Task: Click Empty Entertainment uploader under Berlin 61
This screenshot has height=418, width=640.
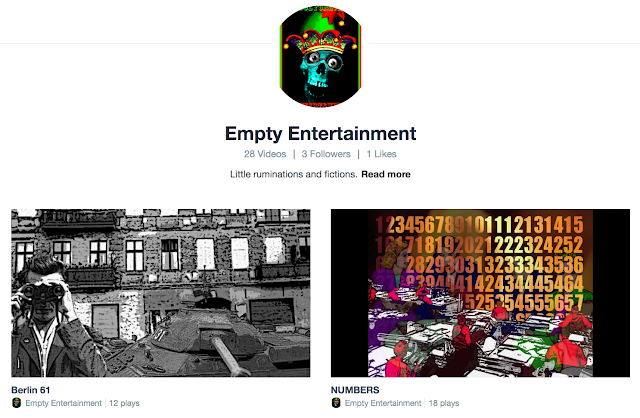Action: pos(63,403)
